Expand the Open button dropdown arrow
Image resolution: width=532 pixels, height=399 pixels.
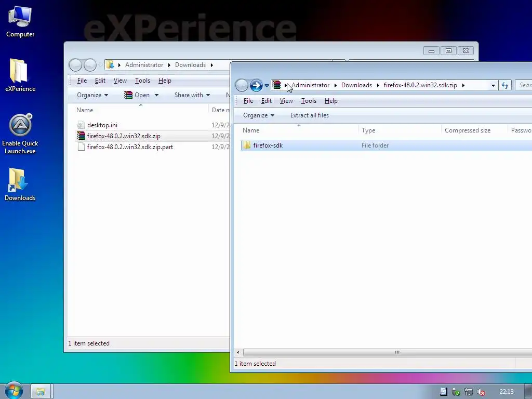coord(156,95)
